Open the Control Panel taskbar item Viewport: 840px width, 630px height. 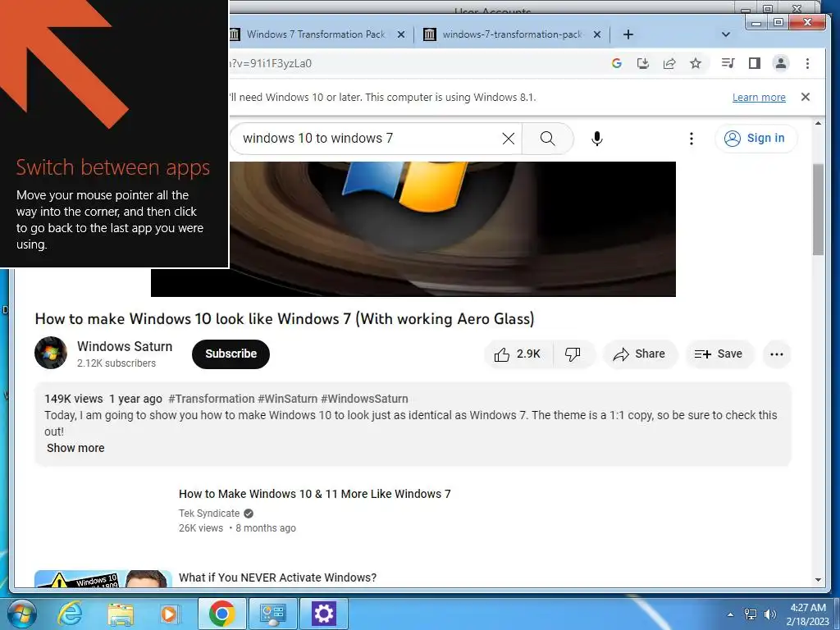pos(272,614)
